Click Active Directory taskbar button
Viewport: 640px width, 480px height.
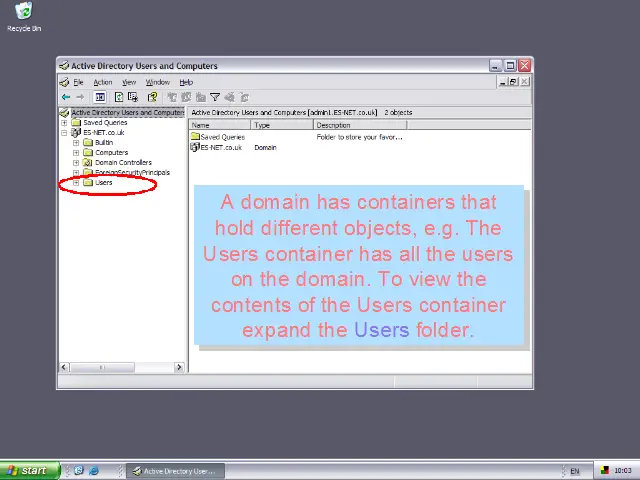click(176, 471)
